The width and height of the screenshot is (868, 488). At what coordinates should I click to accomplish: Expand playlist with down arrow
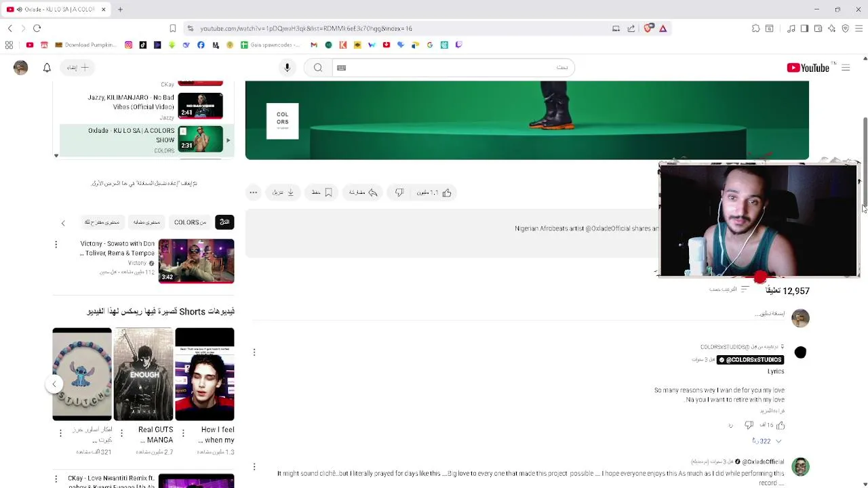(x=56, y=156)
